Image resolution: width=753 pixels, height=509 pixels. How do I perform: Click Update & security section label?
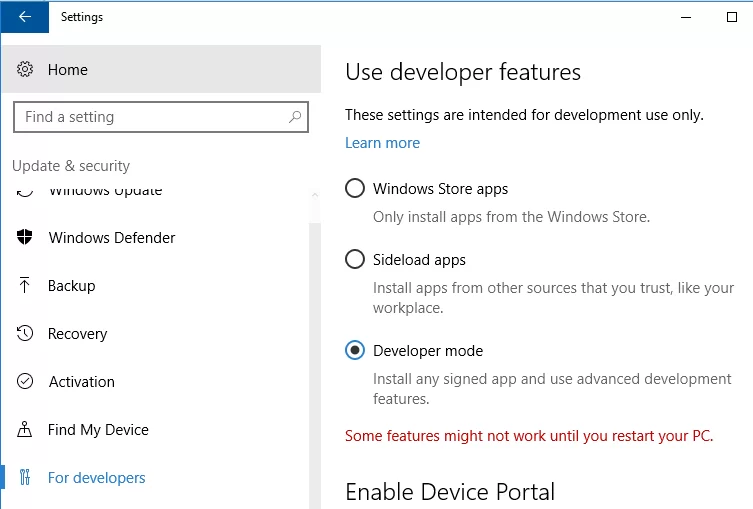pos(71,166)
